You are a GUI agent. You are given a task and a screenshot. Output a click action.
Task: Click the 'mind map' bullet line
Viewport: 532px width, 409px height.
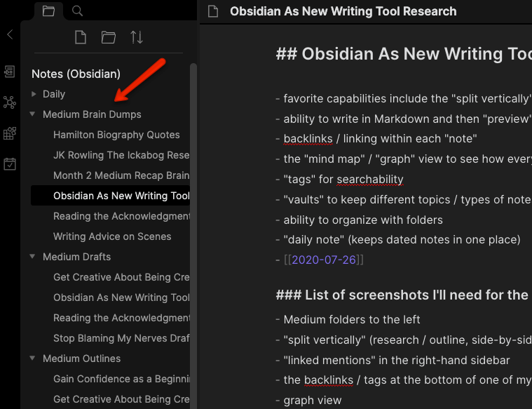tap(407, 159)
